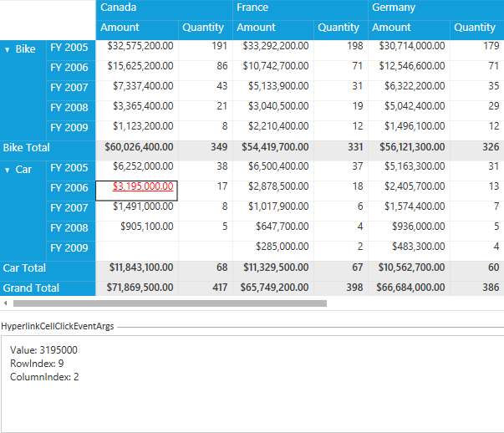Click the Quantity header under France
Screen dimensions: 504x433
coord(341,30)
